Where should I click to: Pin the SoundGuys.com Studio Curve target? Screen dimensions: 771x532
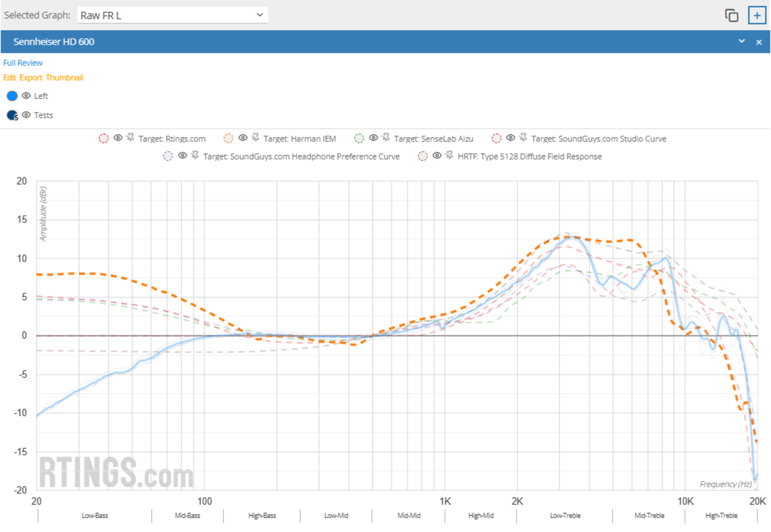click(523, 138)
